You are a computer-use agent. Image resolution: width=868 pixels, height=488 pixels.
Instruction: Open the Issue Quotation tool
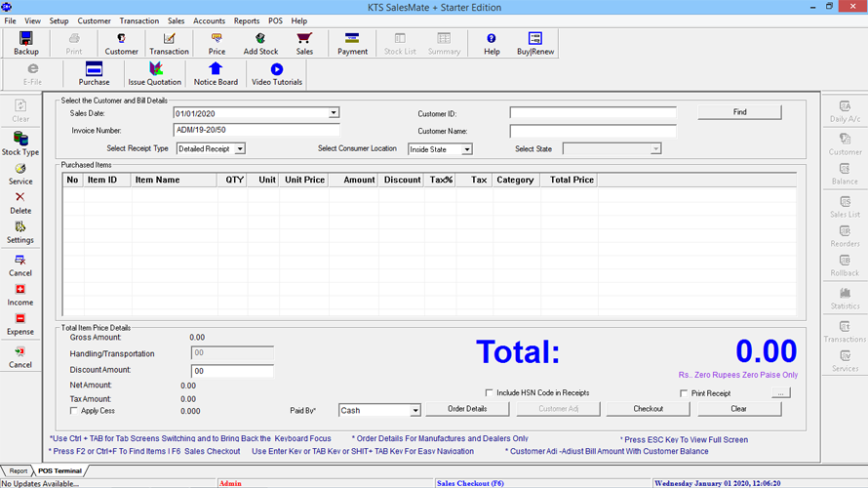point(154,73)
